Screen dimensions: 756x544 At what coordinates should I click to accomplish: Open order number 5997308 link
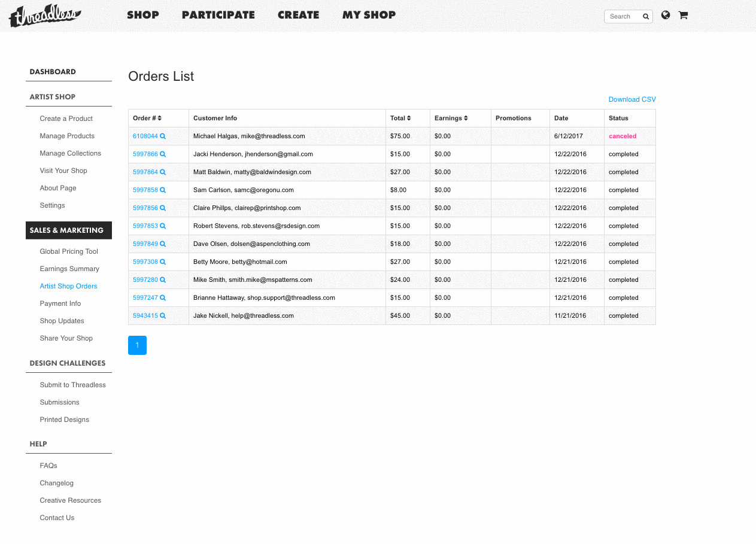click(x=145, y=262)
